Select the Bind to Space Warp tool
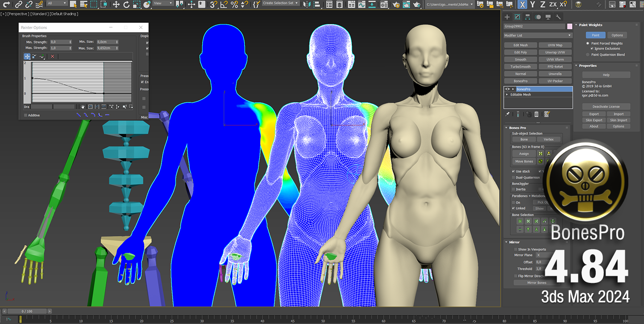Viewport: 644px width, 324px height. click(39, 4)
